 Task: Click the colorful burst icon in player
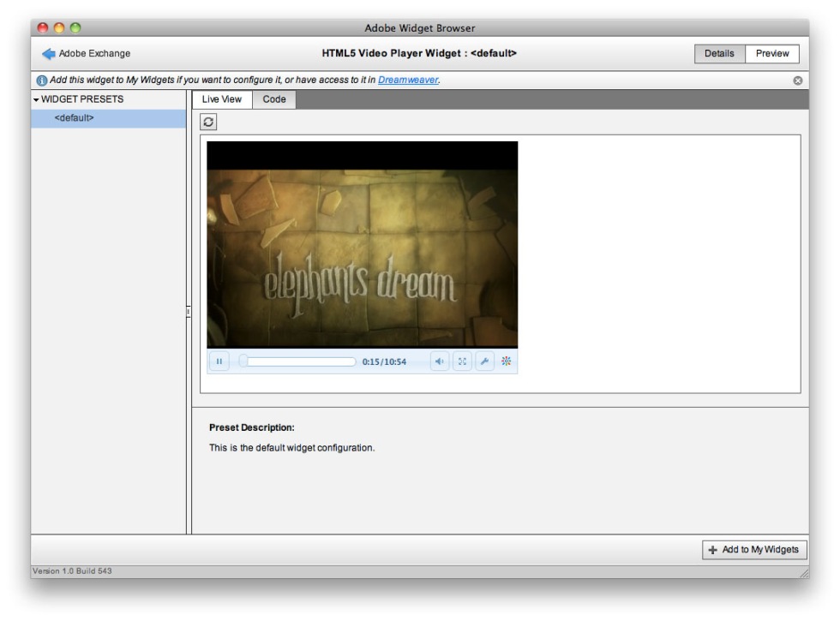[x=507, y=361]
